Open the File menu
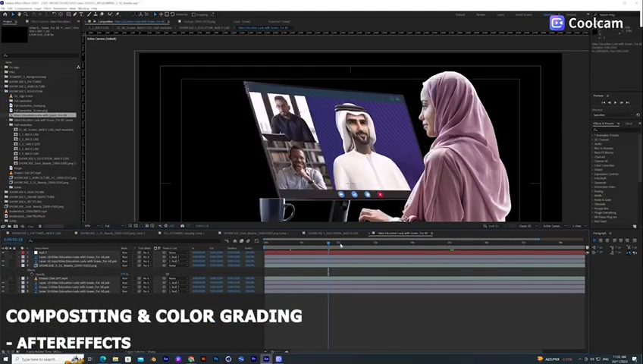 (x=3, y=8)
